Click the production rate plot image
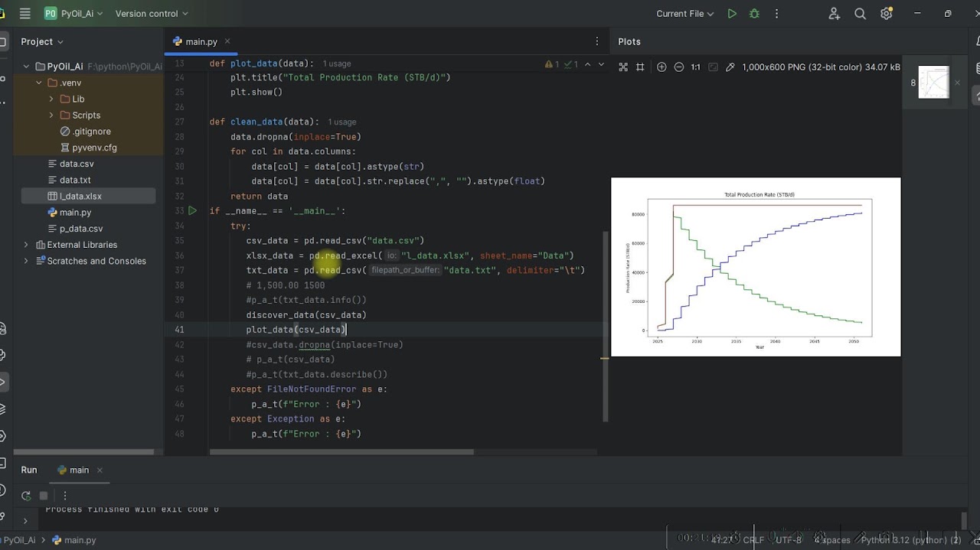980x550 pixels. tap(756, 267)
